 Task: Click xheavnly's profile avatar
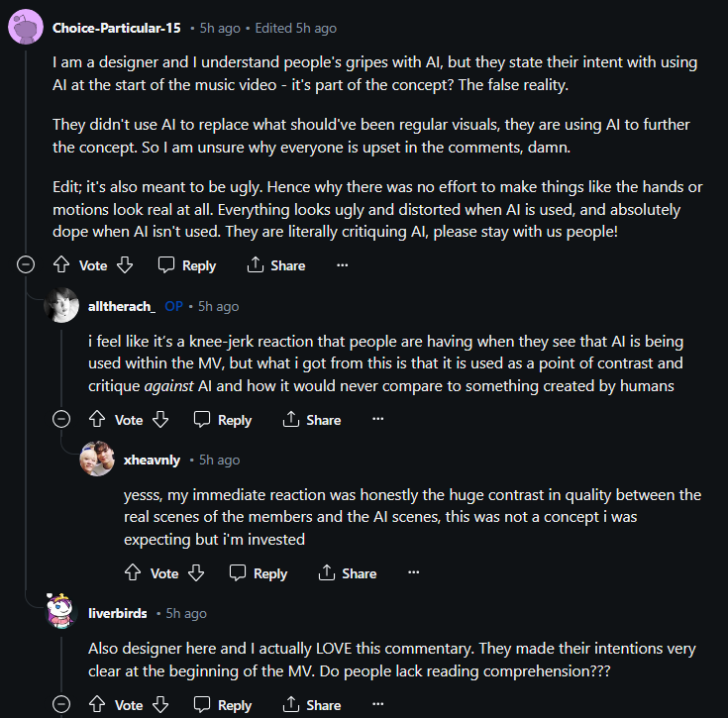(97, 460)
